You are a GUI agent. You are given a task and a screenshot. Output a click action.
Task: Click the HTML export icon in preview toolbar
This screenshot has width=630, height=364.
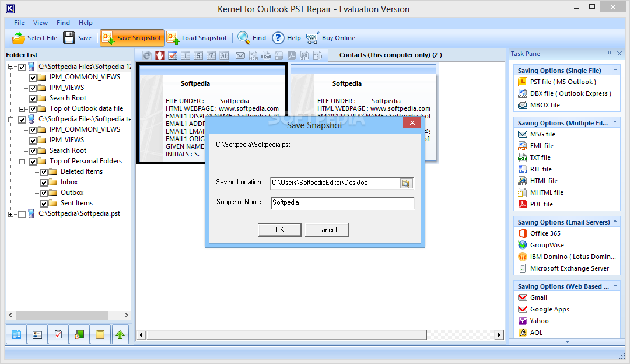(x=304, y=55)
